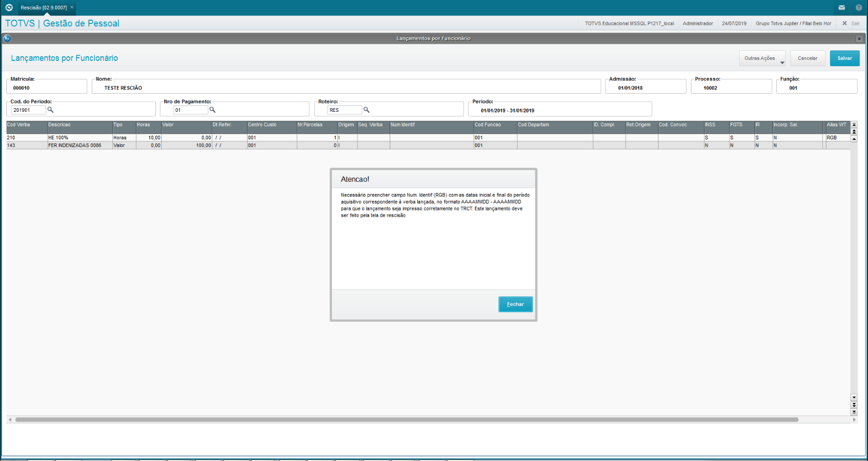Click the Nr.Parcelas column header
This screenshot has width=868, height=461.
click(x=317, y=127)
